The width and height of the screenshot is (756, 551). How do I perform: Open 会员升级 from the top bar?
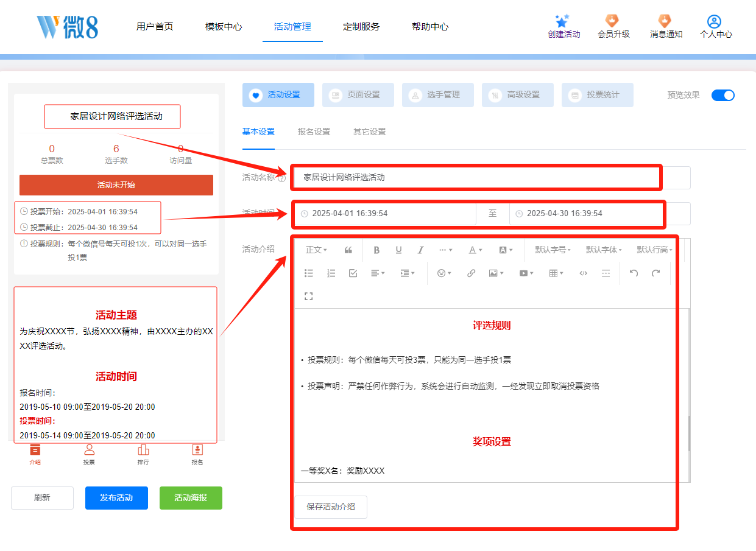pyautogui.click(x=613, y=27)
